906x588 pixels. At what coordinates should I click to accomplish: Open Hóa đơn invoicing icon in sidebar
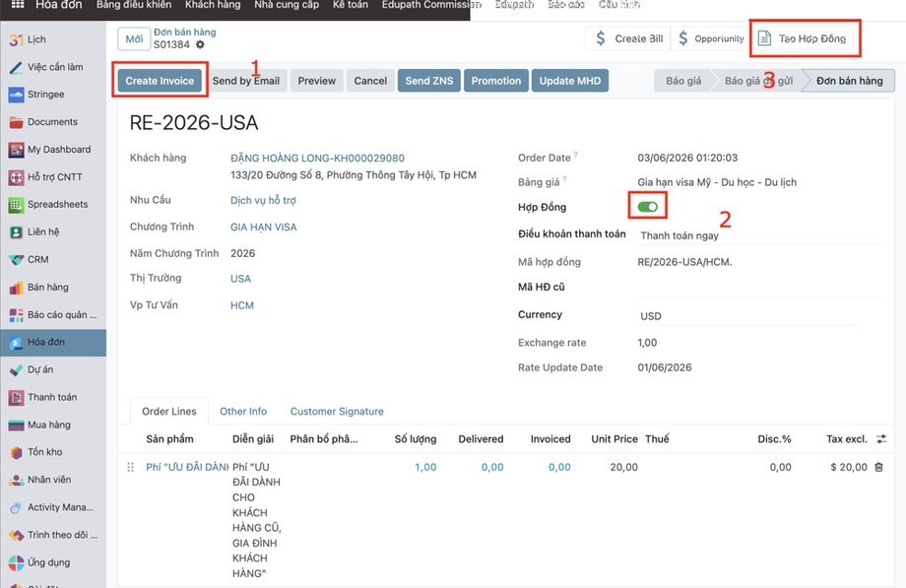point(16,343)
